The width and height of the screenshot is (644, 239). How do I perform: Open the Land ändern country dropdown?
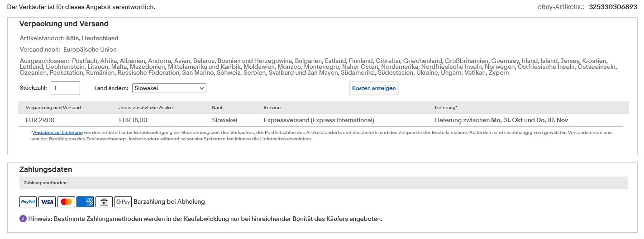(x=169, y=88)
